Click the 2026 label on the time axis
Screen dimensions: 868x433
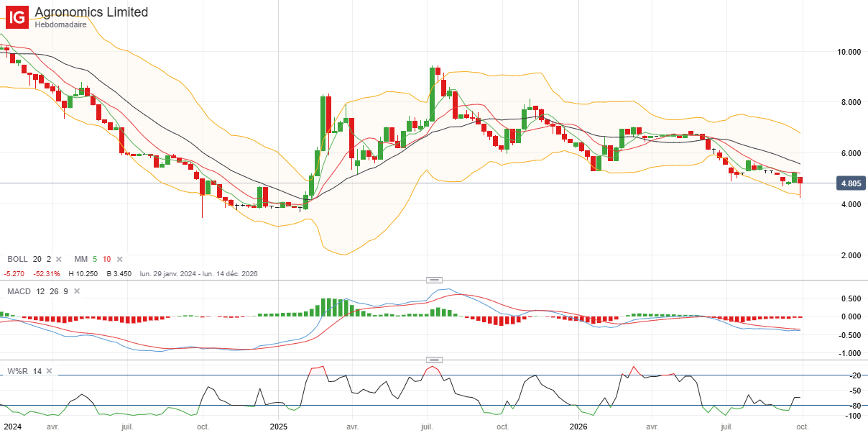coord(579,427)
